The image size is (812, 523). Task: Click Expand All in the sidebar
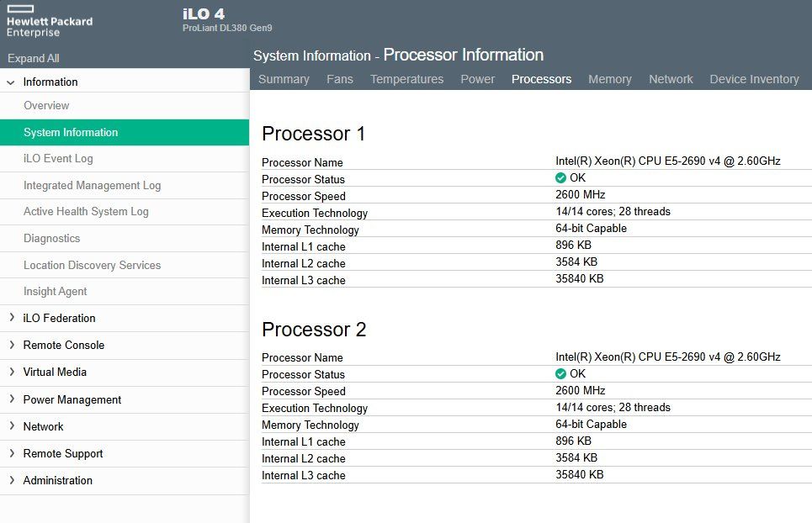coord(33,59)
